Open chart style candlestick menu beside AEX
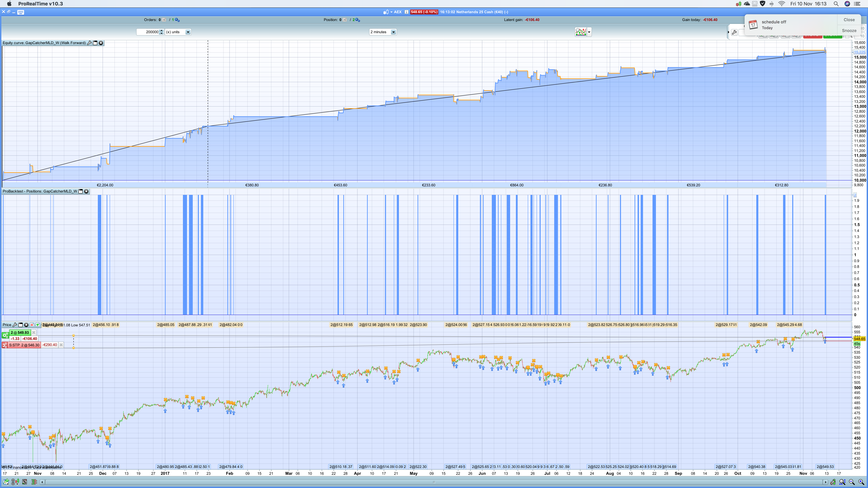Screen dimensions: 868x488 (388, 12)
